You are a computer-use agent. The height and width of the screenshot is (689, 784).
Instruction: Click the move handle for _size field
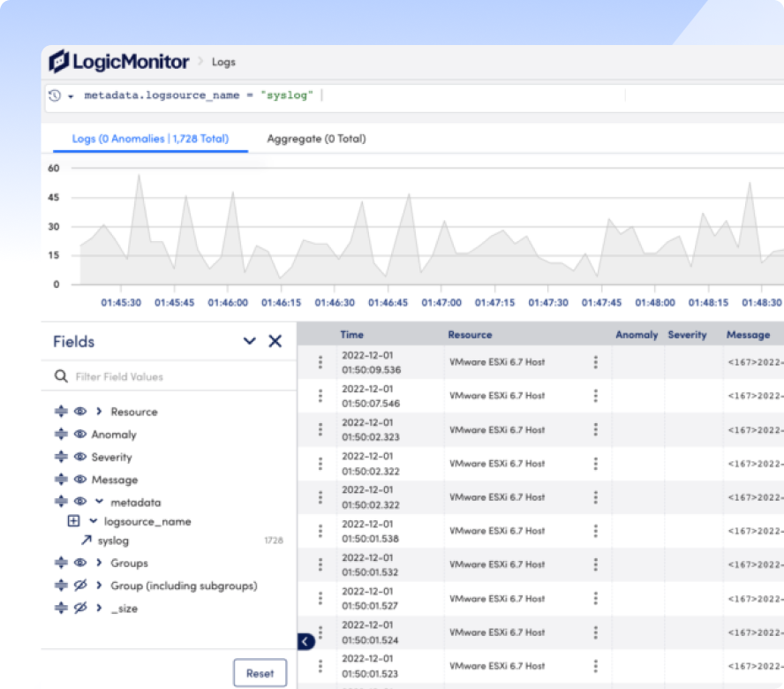[61, 608]
